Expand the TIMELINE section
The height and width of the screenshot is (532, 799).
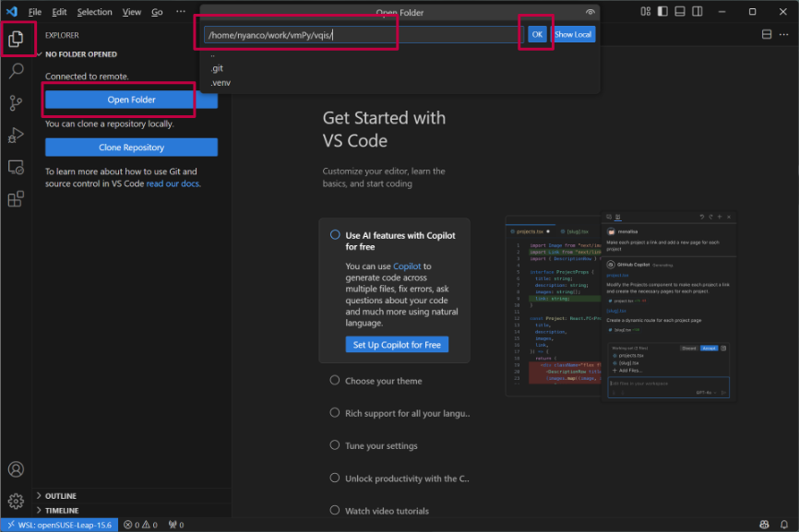(62, 511)
